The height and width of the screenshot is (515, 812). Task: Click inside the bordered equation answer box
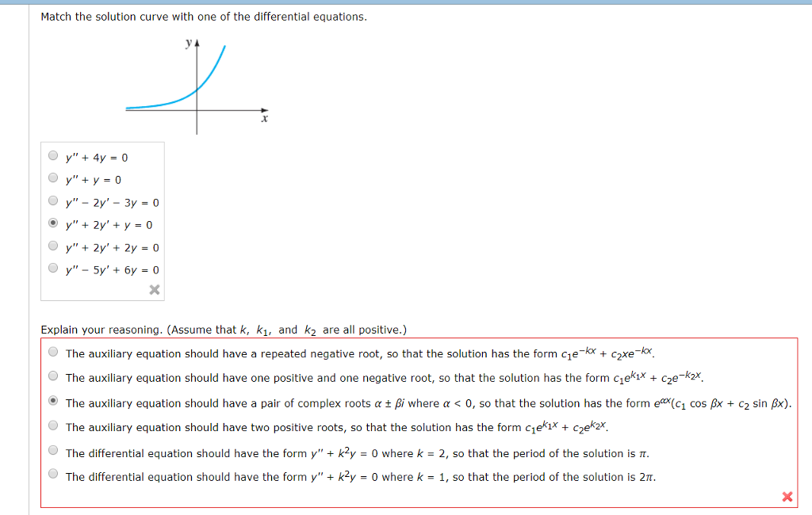pos(102,214)
